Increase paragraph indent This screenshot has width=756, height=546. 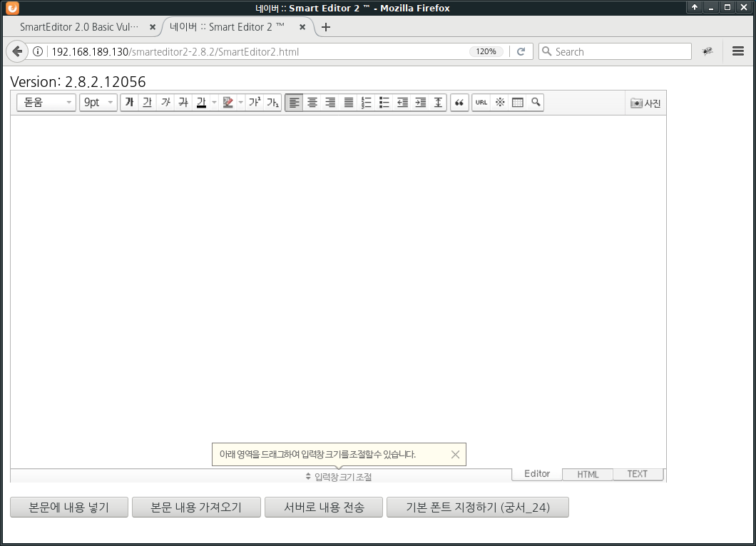pos(420,102)
